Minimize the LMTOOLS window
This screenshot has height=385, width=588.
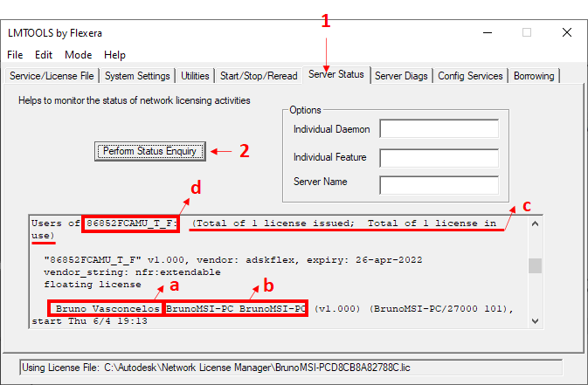(488, 32)
